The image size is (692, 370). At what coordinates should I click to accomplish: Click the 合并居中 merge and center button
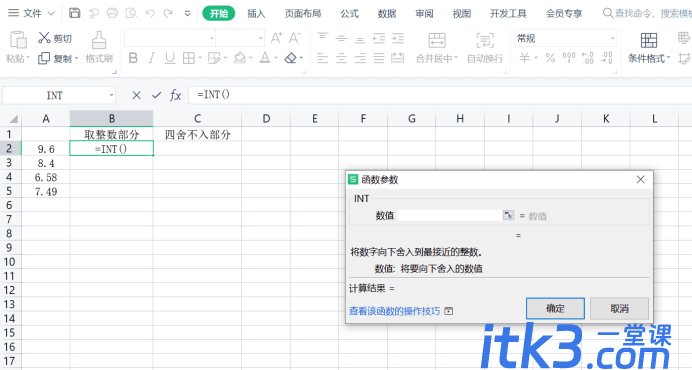(x=437, y=48)
